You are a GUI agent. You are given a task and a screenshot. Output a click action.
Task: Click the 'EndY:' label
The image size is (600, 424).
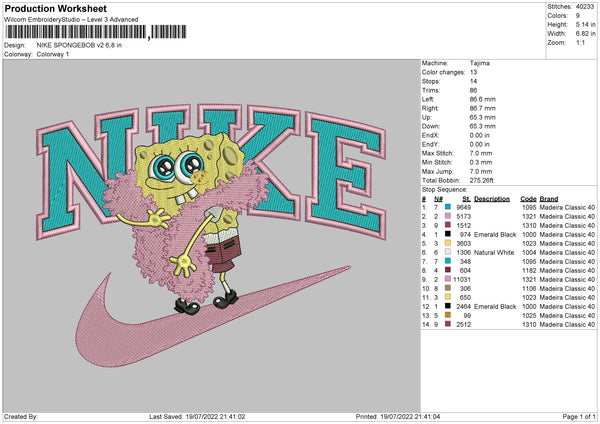pyautogui.click(x=430, y=144)
